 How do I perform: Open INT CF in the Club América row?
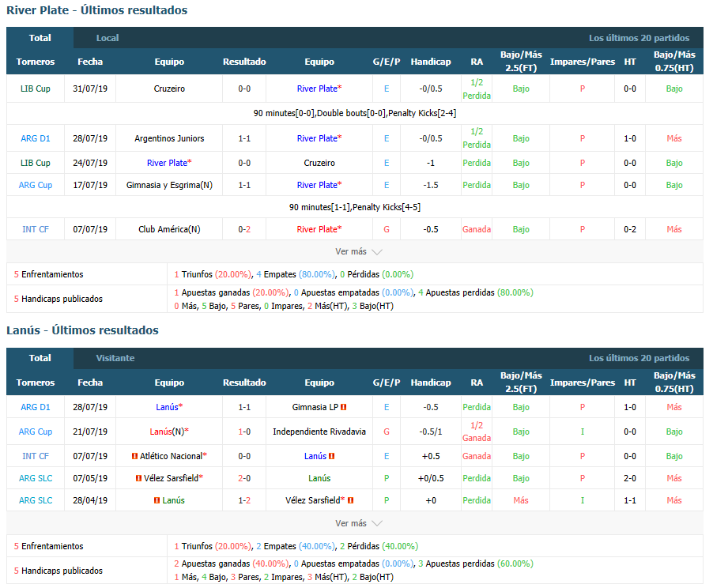[36, 229]
